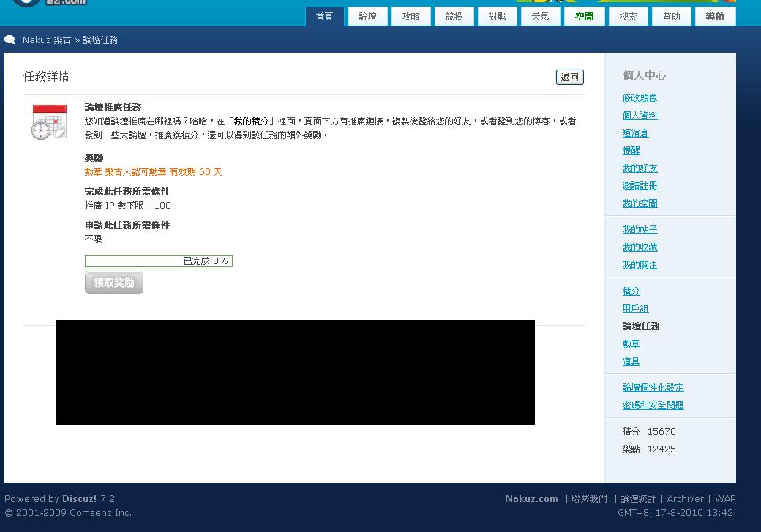
Task: Click the 領取奖励 claim reward button
Action: point(114,282)
